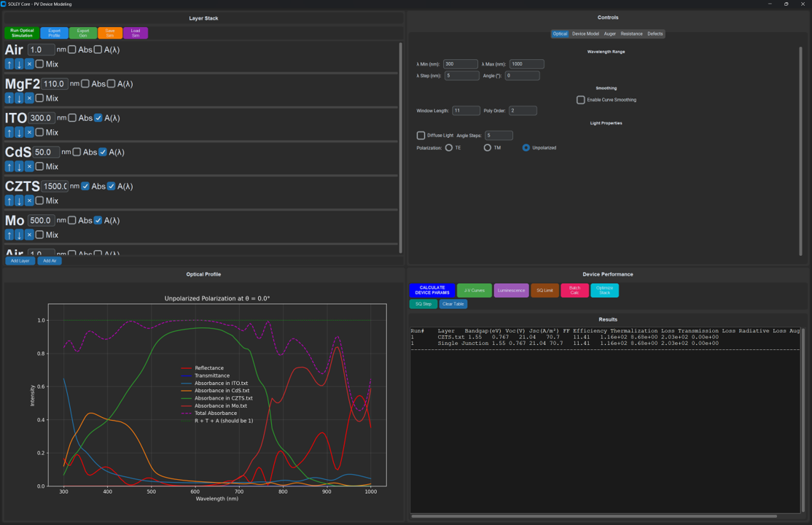Enable Diffuse Light
This screenshot has width=812, height=525.
[421, 135]
